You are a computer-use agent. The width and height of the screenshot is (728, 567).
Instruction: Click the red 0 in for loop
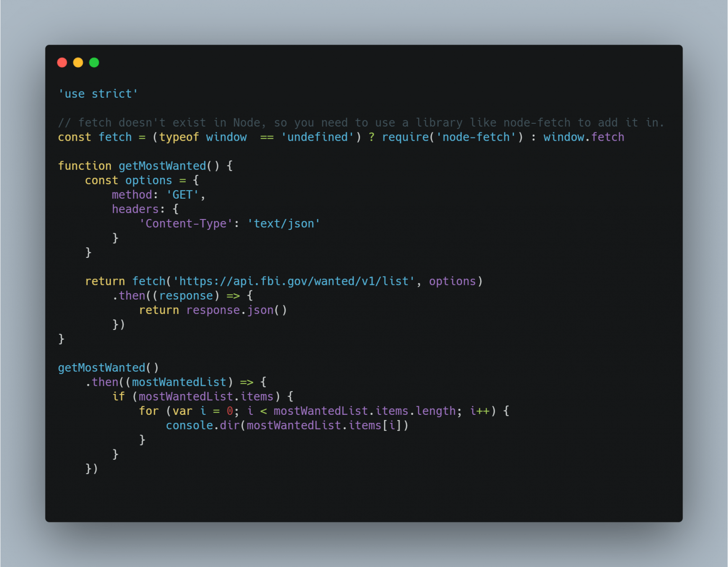click(x=230, y=411)
